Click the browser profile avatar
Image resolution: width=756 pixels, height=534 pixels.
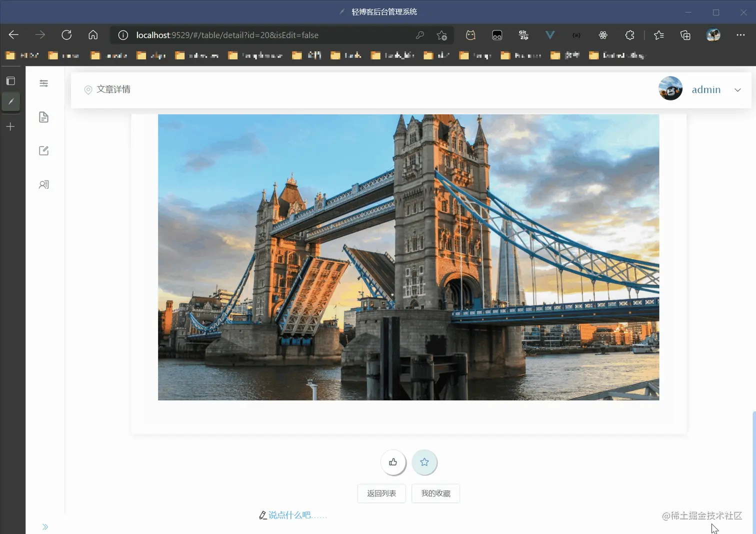point(713,35)
